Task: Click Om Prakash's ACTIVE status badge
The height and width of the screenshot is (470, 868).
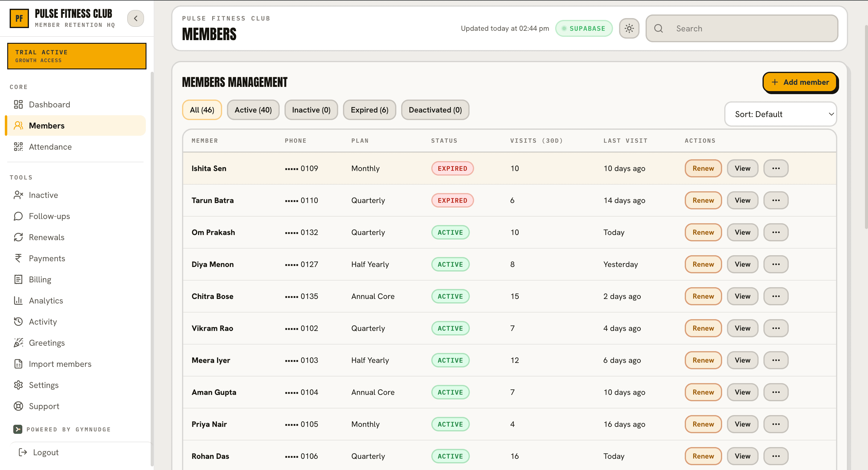Action: coord(450,232)
